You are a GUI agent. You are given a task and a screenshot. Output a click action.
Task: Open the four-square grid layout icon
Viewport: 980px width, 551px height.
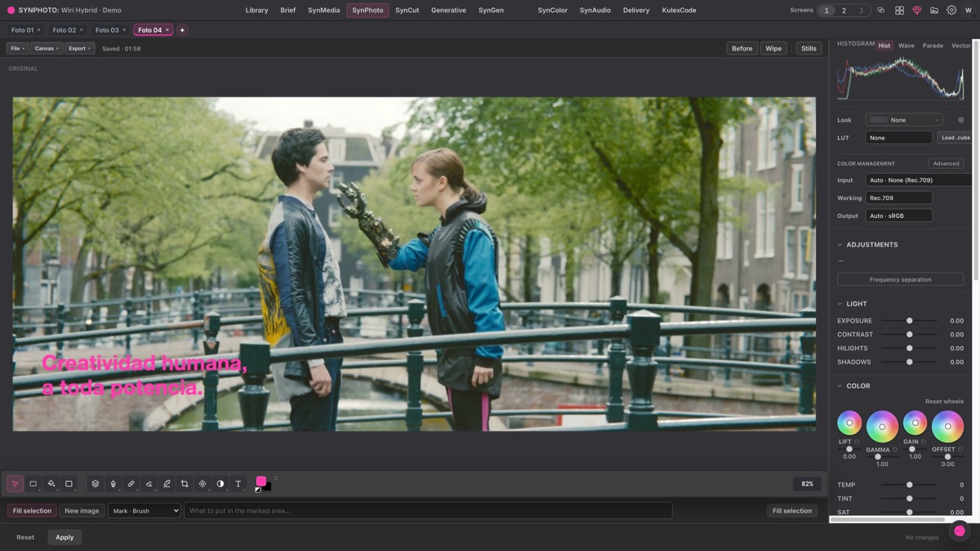coord(899,11)
